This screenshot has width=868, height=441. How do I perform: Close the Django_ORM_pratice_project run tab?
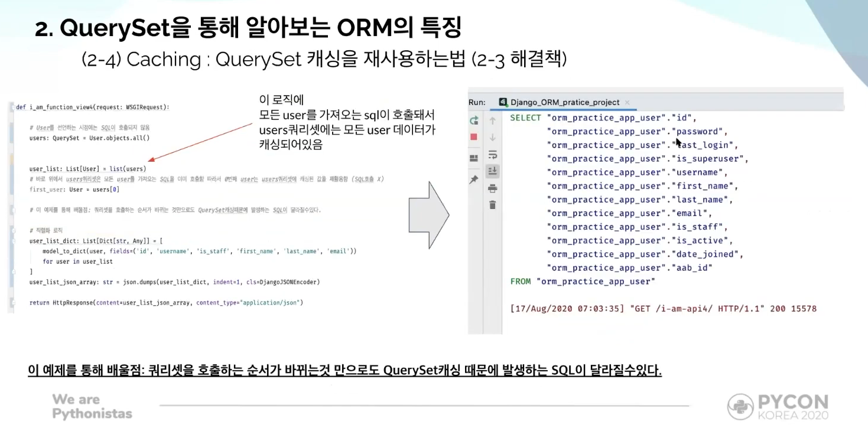point(626,102)
